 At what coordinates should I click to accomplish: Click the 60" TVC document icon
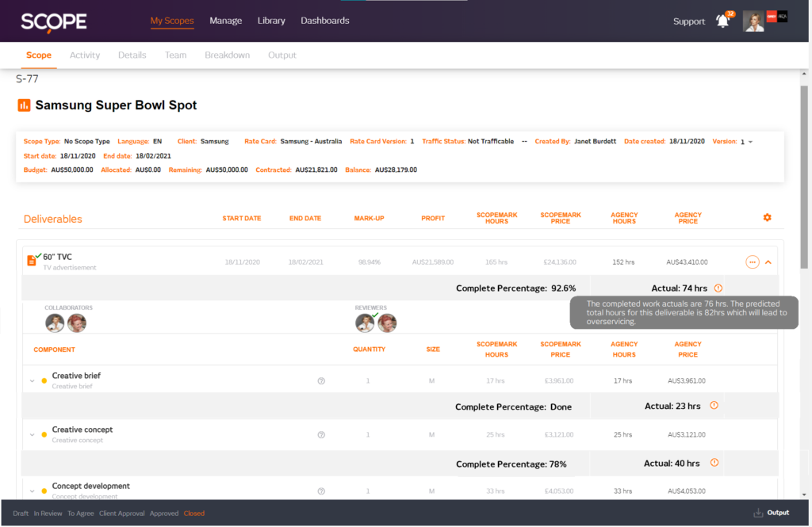[32, 261]
